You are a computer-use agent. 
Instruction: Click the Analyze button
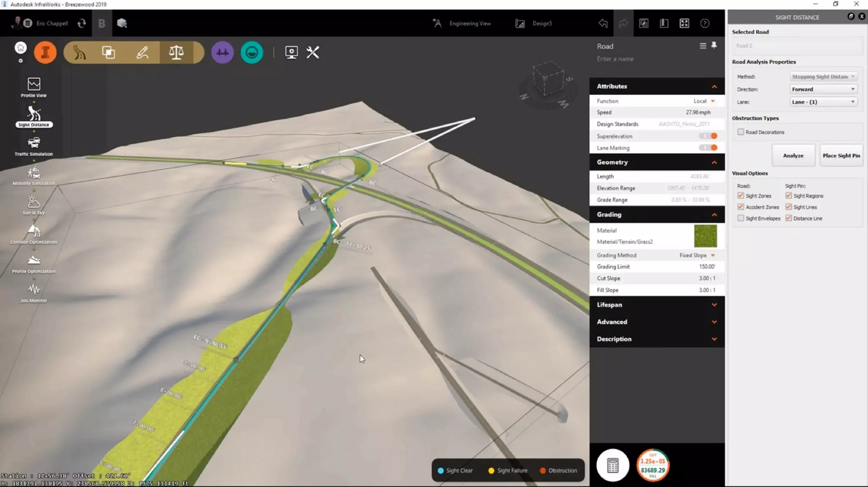point(793,155)
